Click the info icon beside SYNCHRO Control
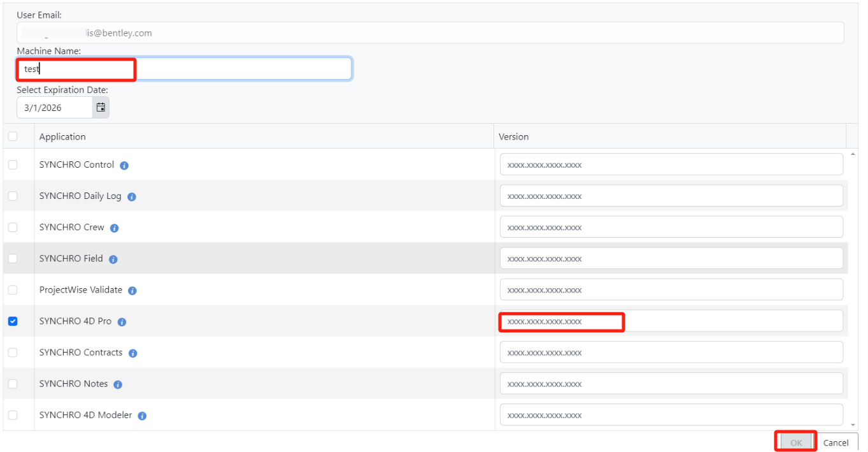Screen dimensions: 868x452 [124, 164]
